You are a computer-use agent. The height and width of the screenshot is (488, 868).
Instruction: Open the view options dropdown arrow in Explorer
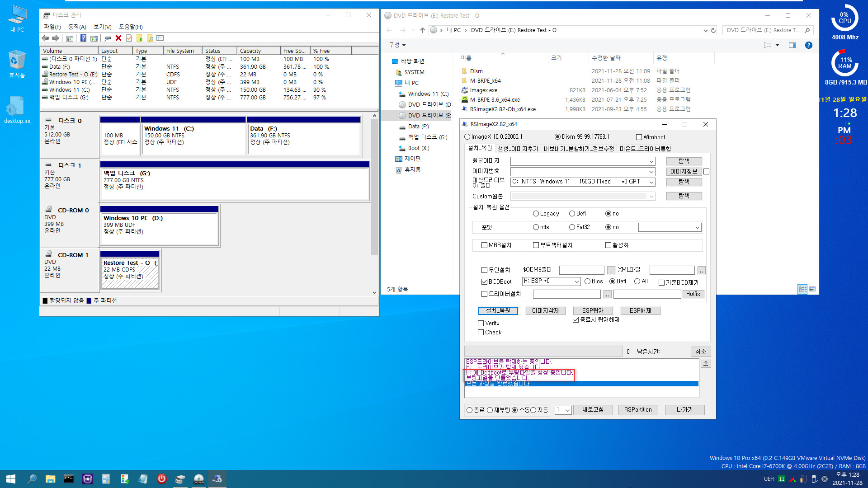coord(778,45)
